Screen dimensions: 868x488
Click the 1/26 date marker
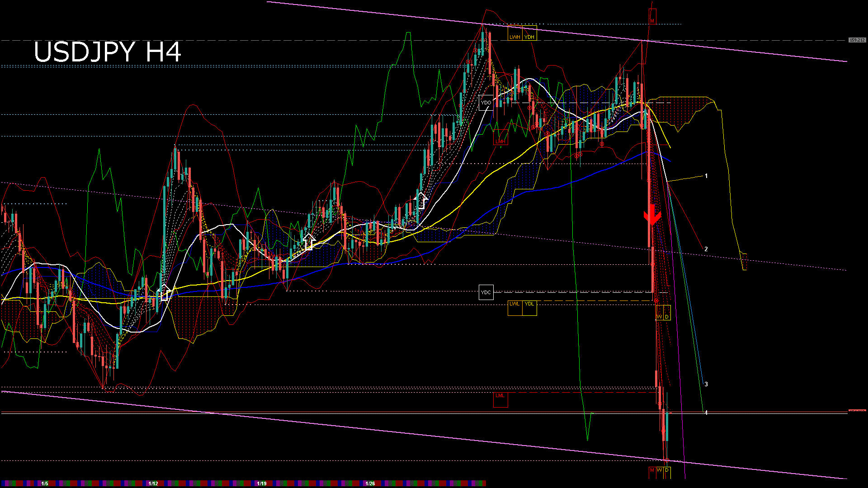[370, 483]
